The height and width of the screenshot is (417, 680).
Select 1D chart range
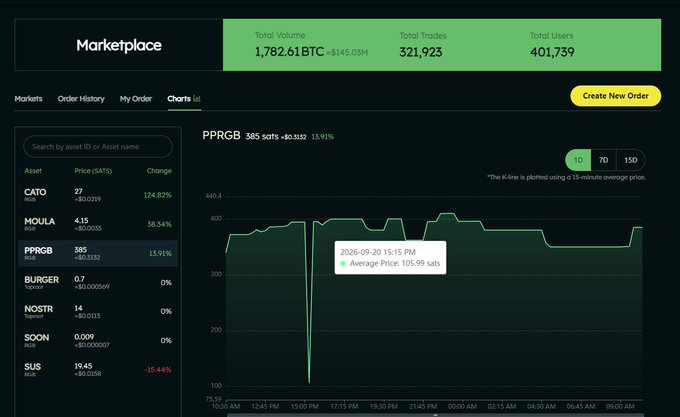(578, 160)
